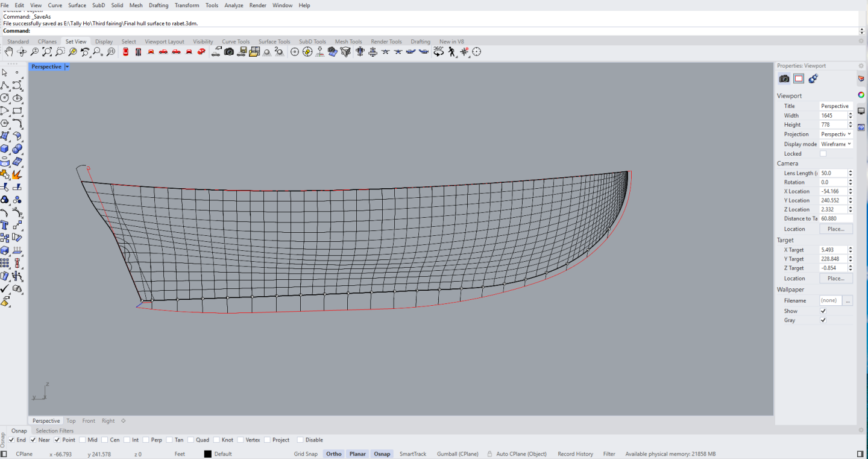Click the 360 turntable rotate icon
This screenshot has height=459, width=868.
438,52
